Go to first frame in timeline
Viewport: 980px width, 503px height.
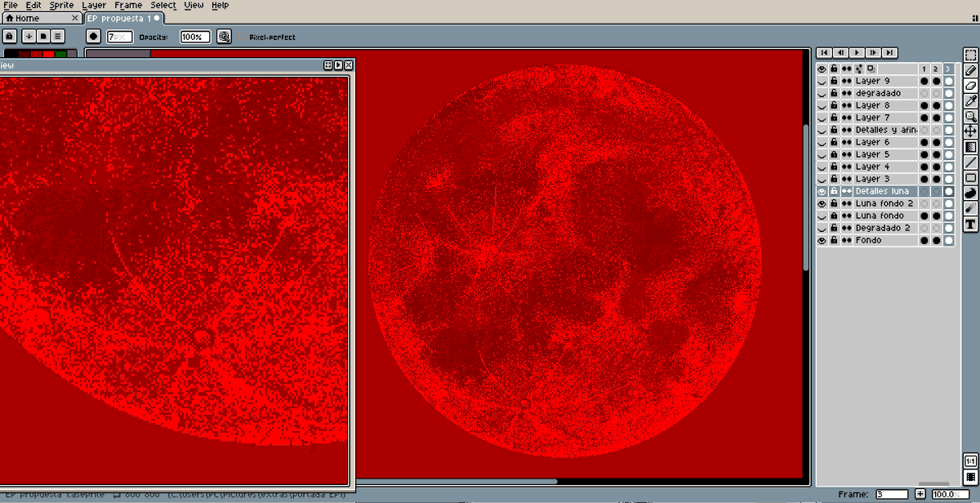[825, 52]
